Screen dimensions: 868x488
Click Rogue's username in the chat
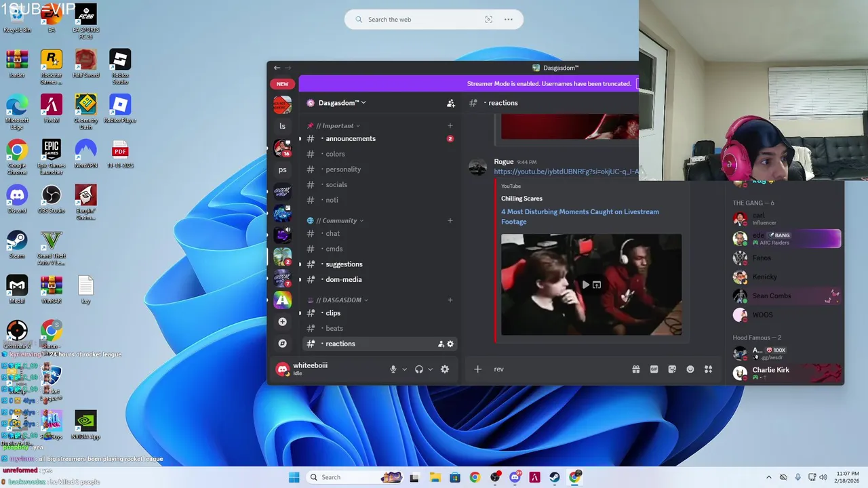(504, 162)
